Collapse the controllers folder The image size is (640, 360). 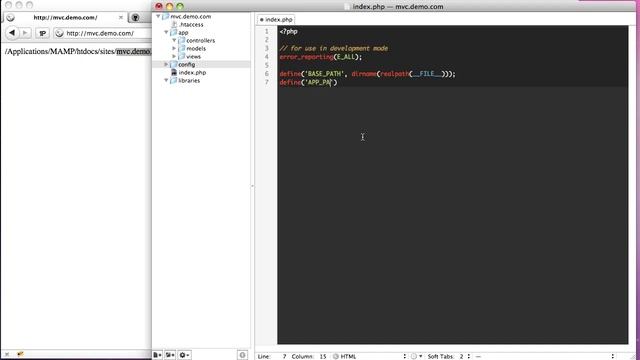click(x=174, y=40)
